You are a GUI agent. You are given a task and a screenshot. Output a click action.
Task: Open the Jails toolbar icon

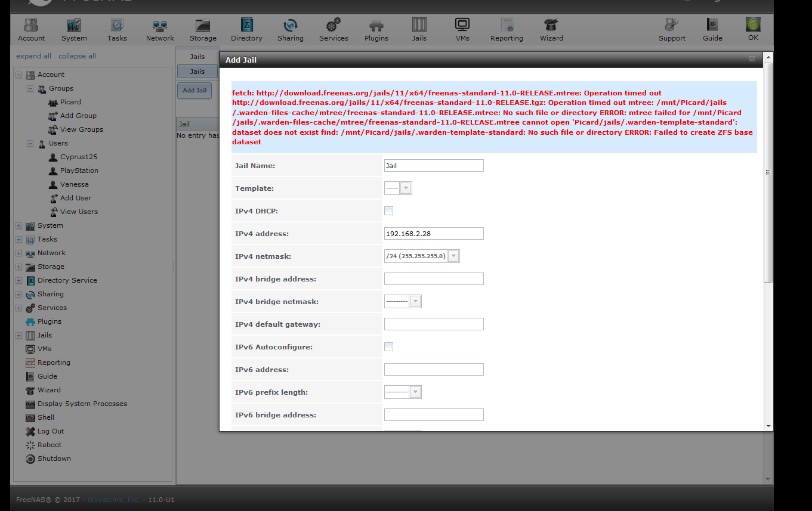[419, 30]
